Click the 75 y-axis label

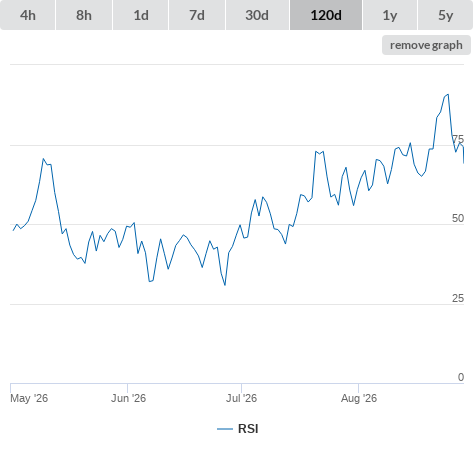pos(458,139)
